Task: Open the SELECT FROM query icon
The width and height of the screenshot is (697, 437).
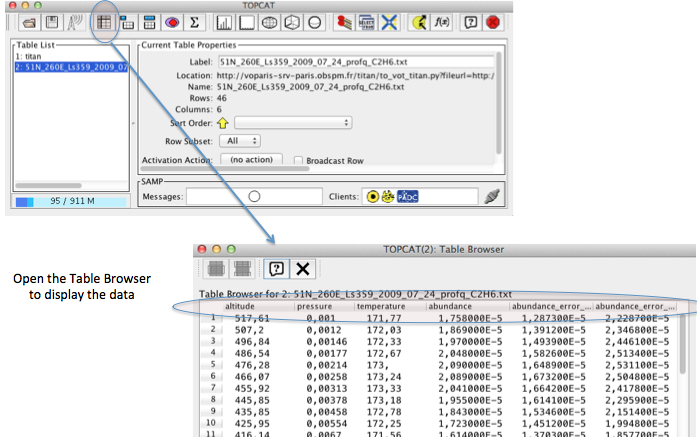Action: pos(366,23)
